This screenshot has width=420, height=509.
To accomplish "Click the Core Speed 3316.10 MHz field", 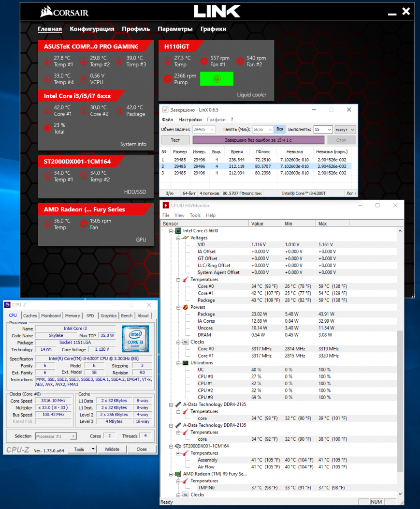I will [x=53, y=401].
